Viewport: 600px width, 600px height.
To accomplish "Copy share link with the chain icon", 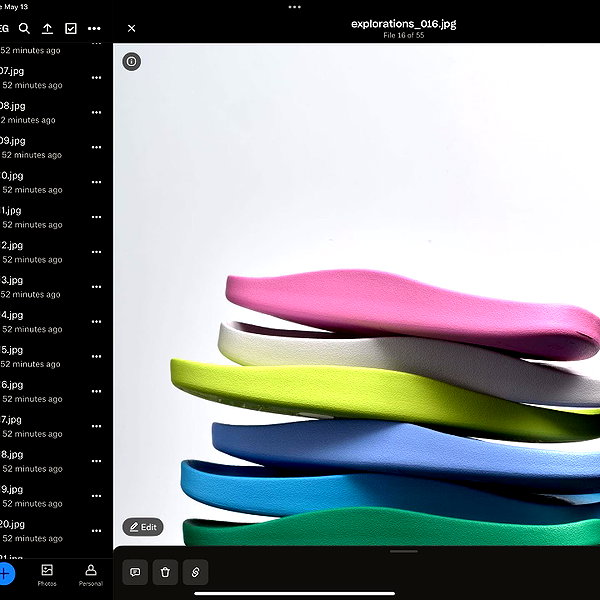I will pyautogui.click(x=196, y=572).
